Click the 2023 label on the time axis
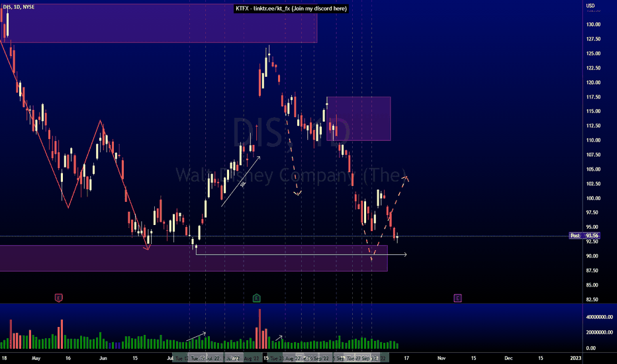The height and width of the screenshot is (364, 617). tap(575, 358)
